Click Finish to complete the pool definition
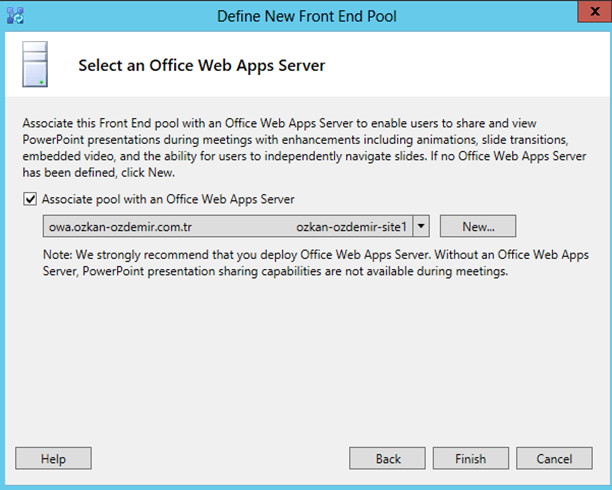 click(471, 458)
